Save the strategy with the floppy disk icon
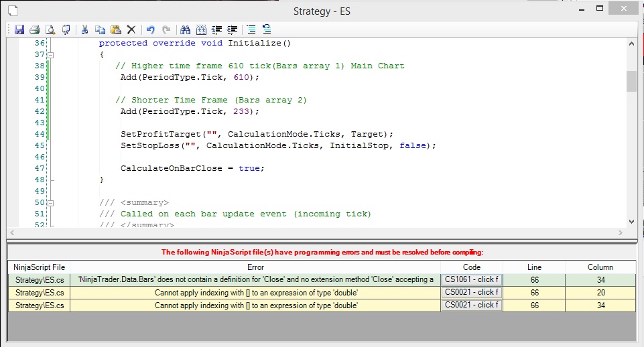Screen dimensions: 644x347 19,29
